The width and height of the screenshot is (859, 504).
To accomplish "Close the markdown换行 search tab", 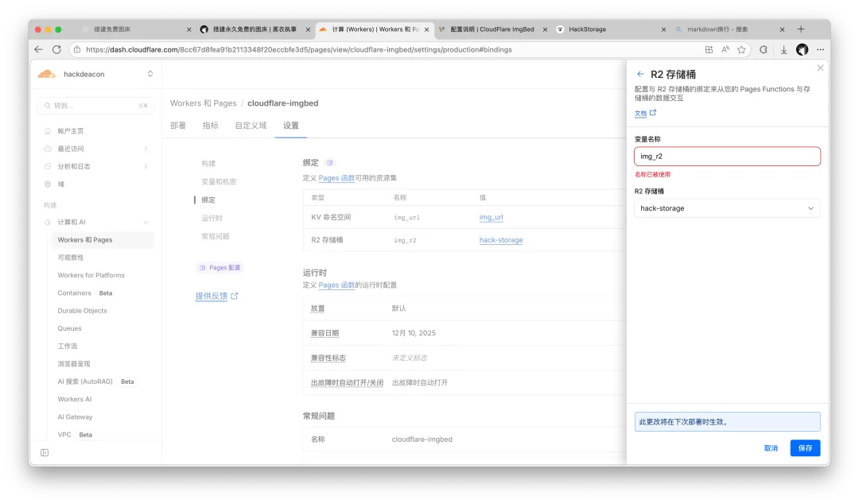I will pos(782,29).
